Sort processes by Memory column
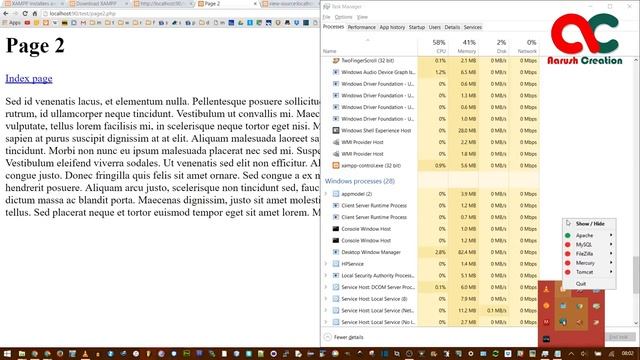This screenshot has width=640, height=360. 463,47
